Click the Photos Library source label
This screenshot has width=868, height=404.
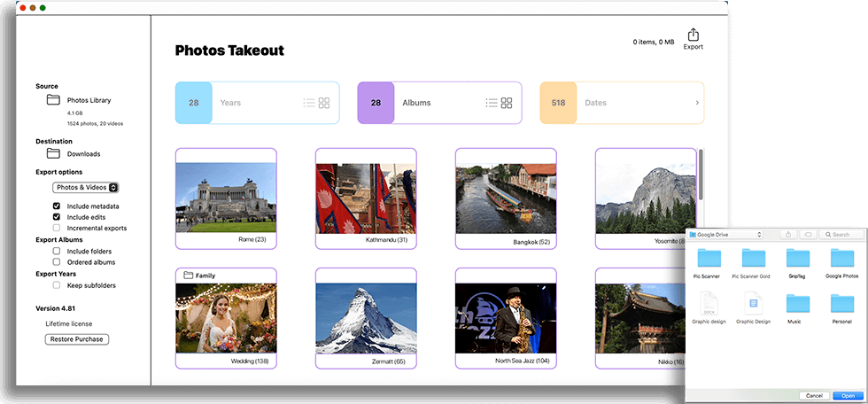[x=89, y=100]
